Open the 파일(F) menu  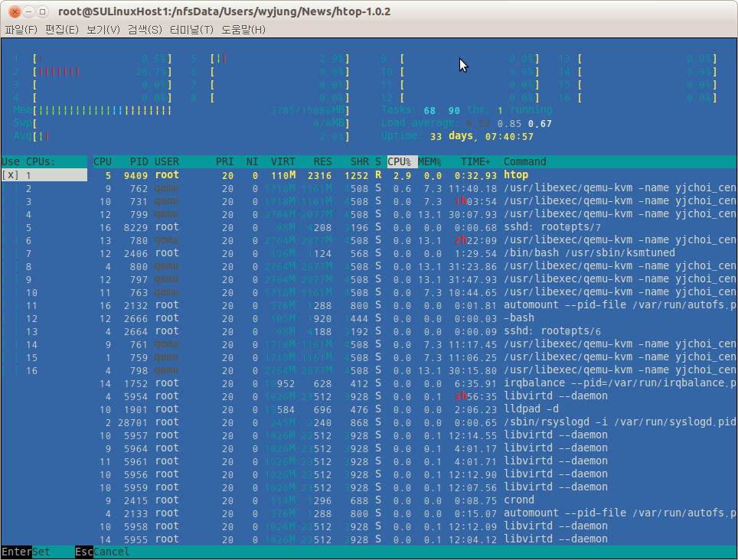(x=21, y=30)
